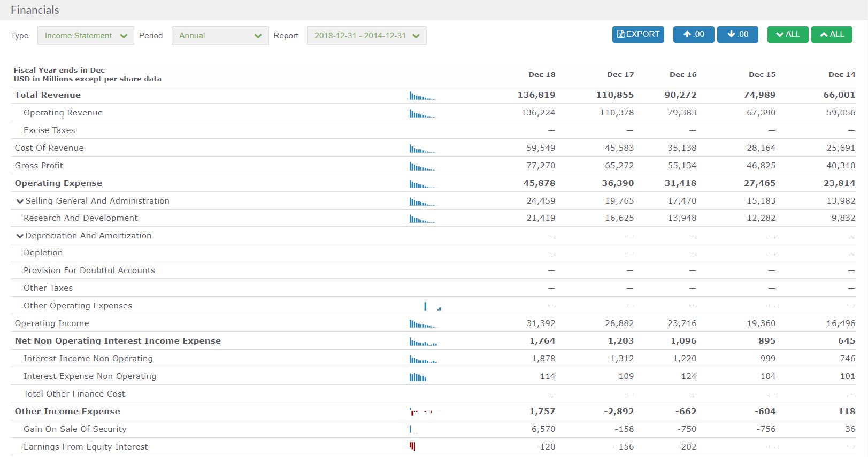Viewport: 868px width, 457px height.
Task: Click the Total Revenue row label
Action: click(48, 95)
